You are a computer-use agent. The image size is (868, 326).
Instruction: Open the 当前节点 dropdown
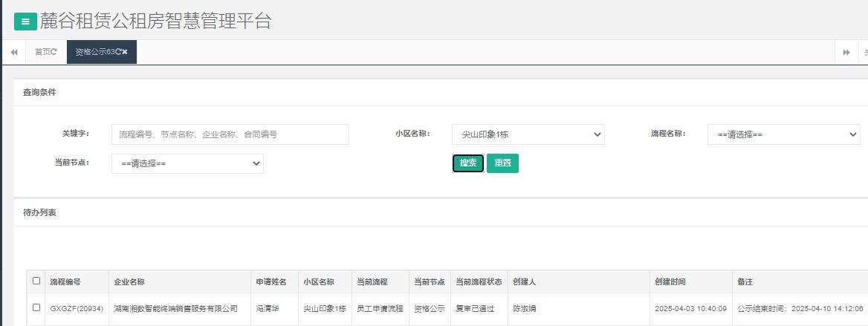coord(187,163)
